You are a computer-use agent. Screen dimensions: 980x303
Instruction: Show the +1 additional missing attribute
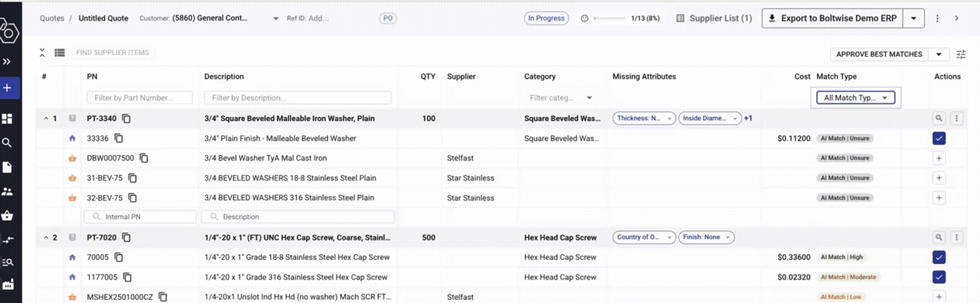coord(748,119)
